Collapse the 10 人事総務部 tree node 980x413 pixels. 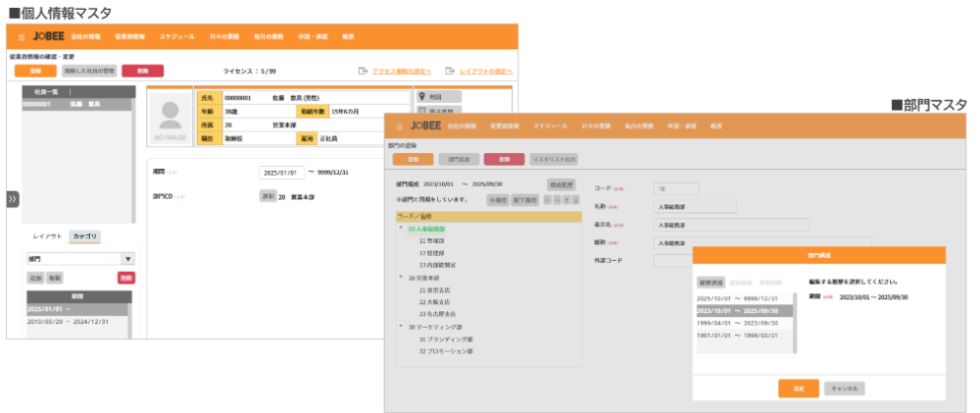coord(401,228)
